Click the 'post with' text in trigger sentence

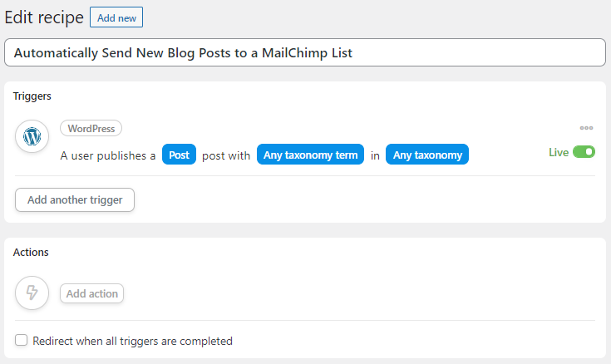click(x=226, y=155)
